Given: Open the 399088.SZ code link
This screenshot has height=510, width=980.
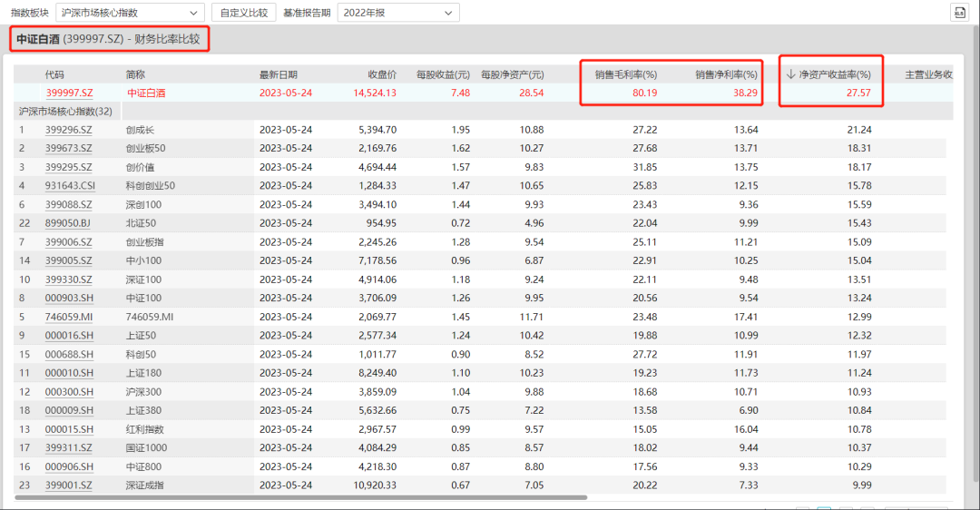Looking at the screenshot, I should click(68, 204).
